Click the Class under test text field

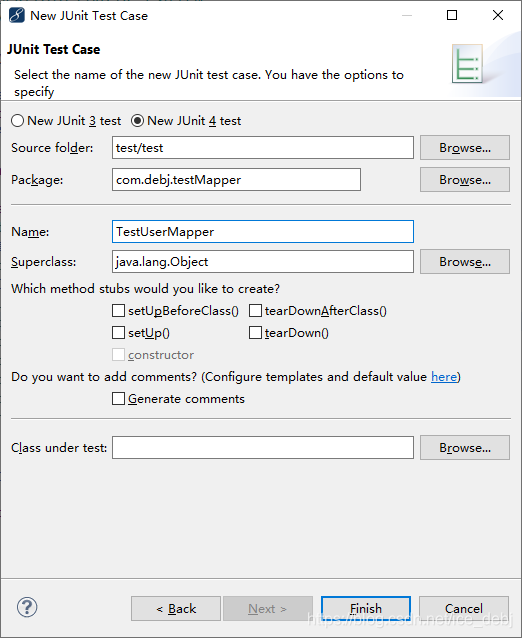tap(263, 448)
